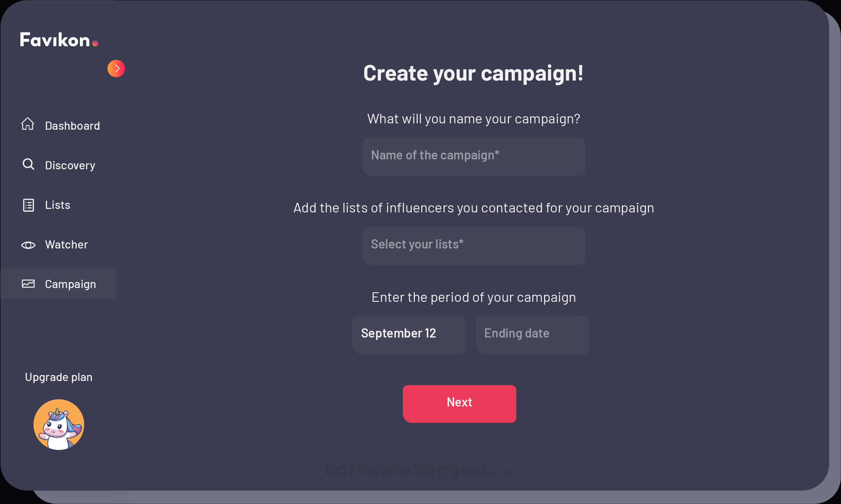The image size is (841, 504).
Task: Click the Watcher eye icon
Action: coord(28,245)
